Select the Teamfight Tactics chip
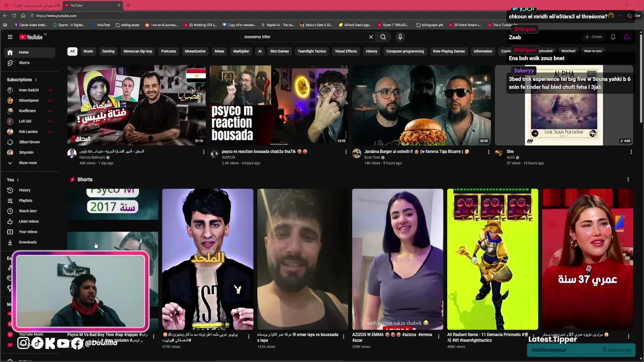The image size is (644, 362). [312, 51]
